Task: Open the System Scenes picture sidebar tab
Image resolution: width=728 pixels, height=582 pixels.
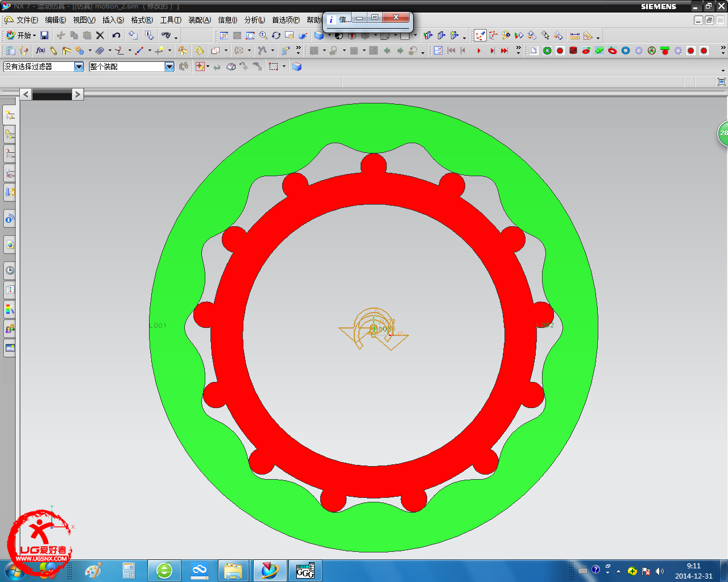Action: coord(10,348)
